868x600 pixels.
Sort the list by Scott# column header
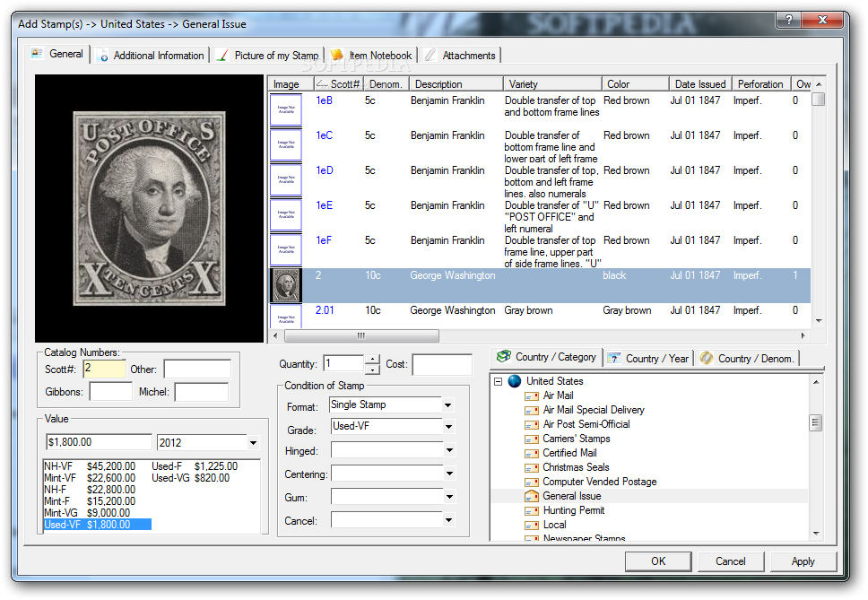pyautogui.click(x=339, y=84)
